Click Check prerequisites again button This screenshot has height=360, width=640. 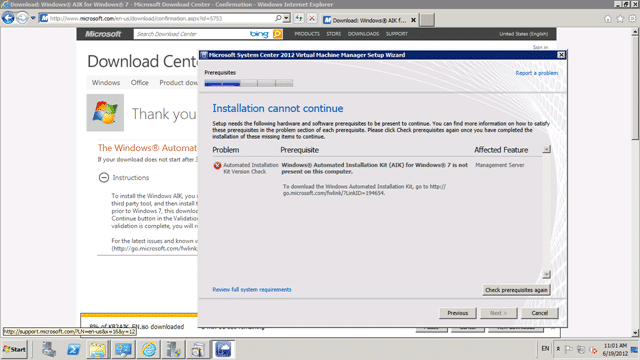coord(516,290)
